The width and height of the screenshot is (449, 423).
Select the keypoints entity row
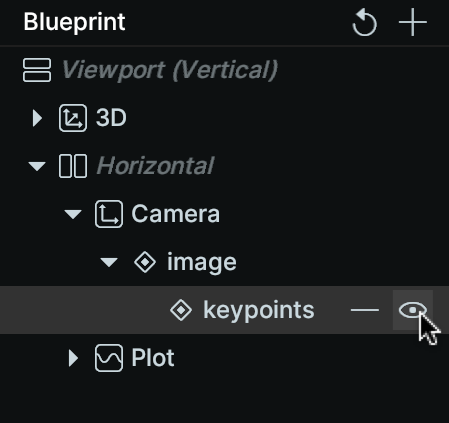224,310
